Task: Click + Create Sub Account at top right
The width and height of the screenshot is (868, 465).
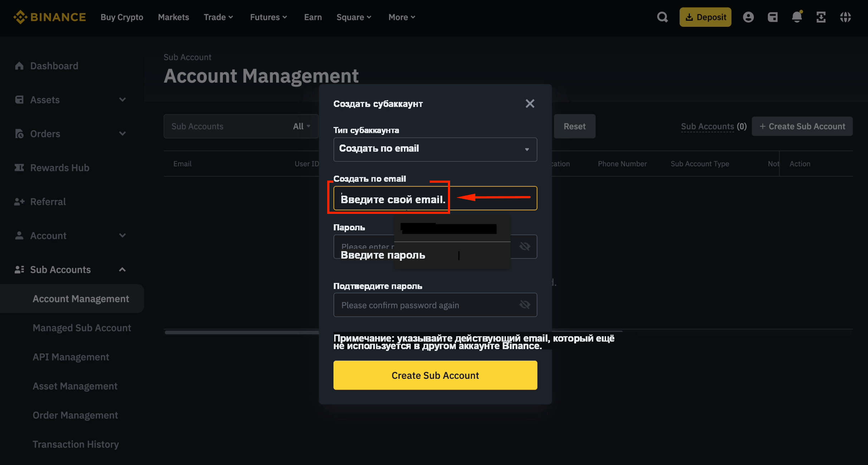Action: [802, 126]
